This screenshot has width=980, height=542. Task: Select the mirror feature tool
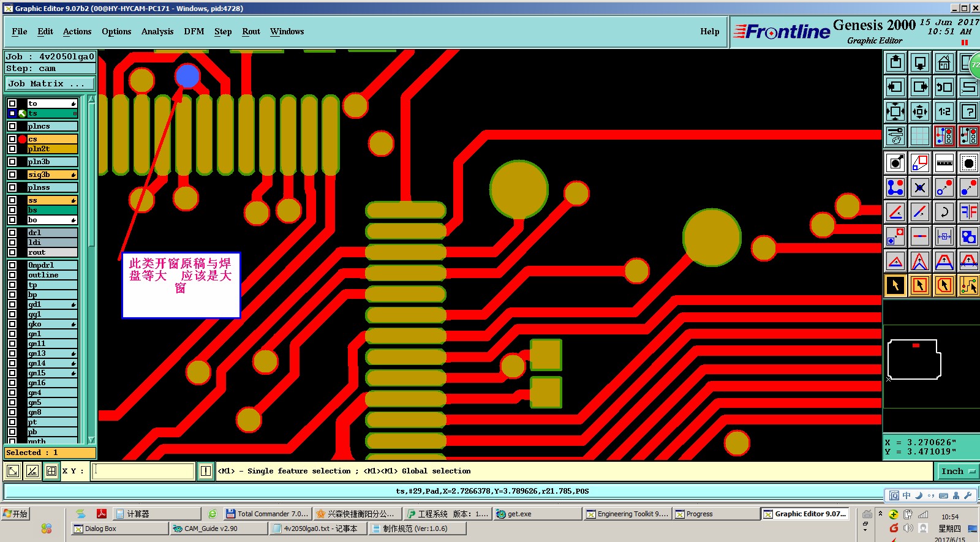(x=969, y=212)
